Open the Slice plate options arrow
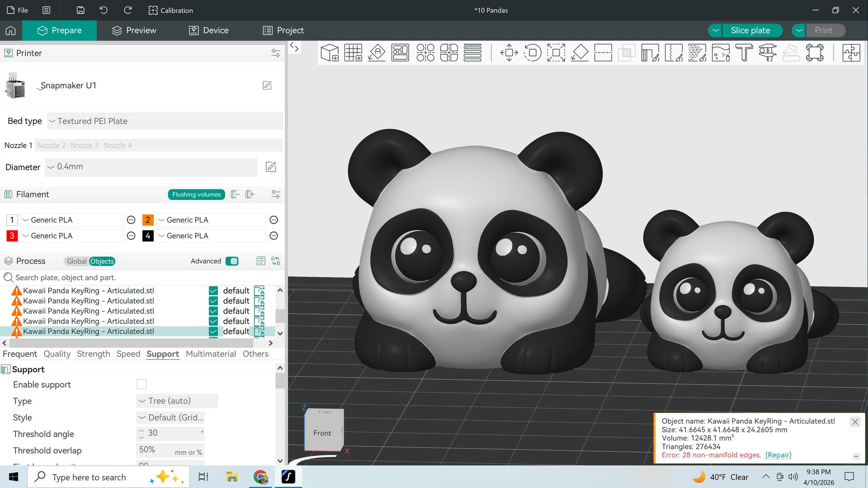 pyautogui.click(x=715, y=30)
